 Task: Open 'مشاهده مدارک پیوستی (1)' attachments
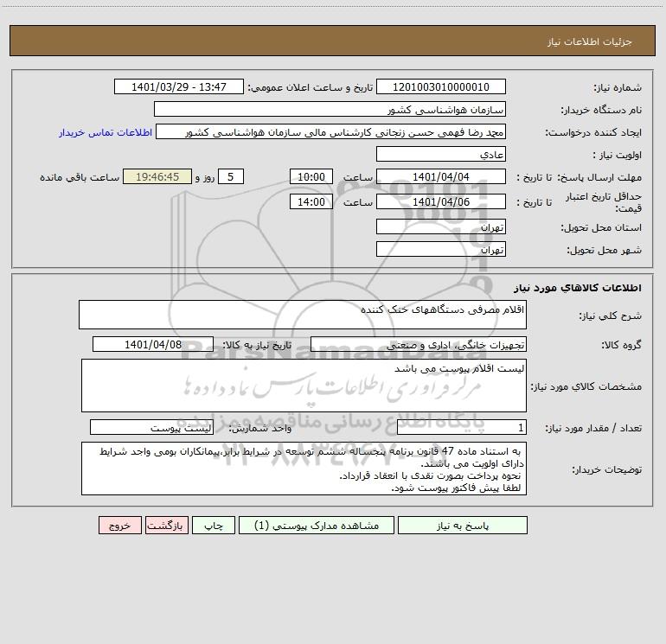pyautogui.click(x=317, y=525)
